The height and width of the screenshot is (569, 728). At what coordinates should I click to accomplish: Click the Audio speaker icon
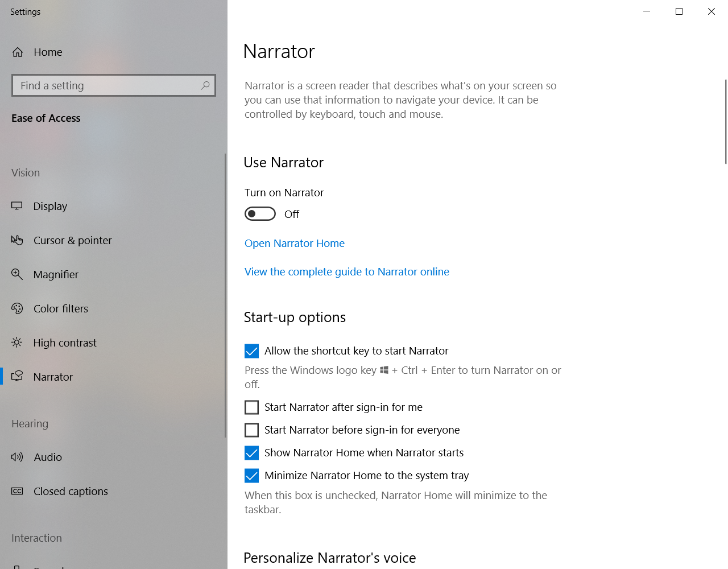17,457
